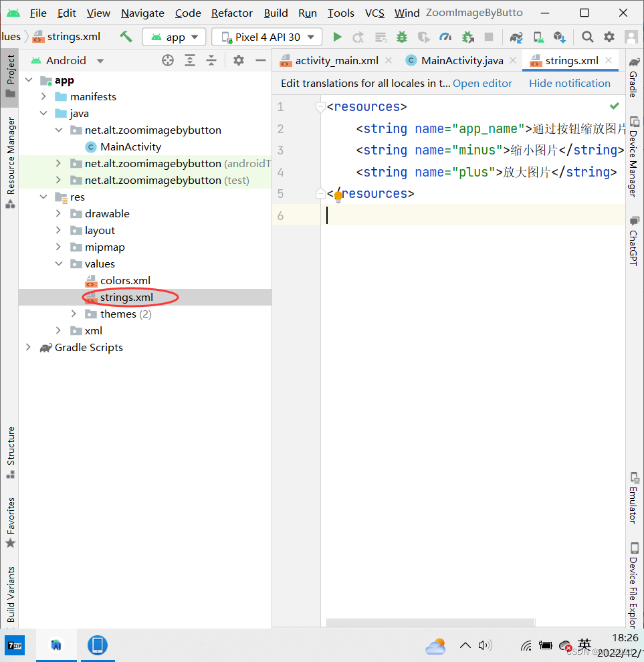Screen dimensions: 644x662
Task: Switch to MainActivity.java tab
Action: pyautogui.click(x=462, y=61)
